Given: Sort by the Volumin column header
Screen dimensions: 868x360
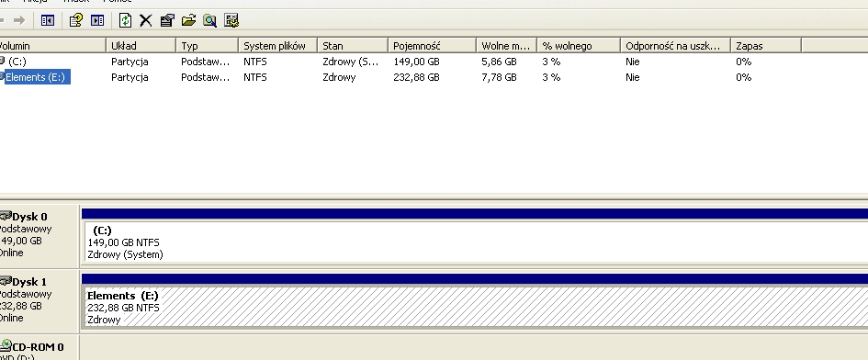Looking at the screenshot, I should pyautogui.click(x=52, y=45).
